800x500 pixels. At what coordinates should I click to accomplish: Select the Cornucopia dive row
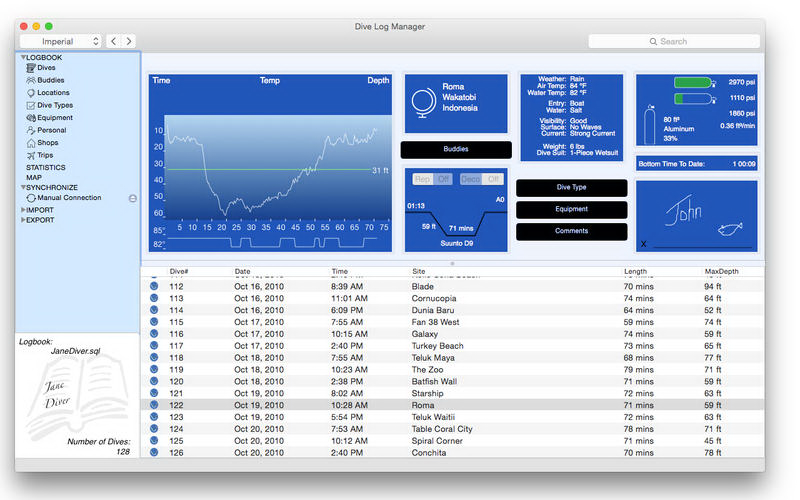point(452,298)
